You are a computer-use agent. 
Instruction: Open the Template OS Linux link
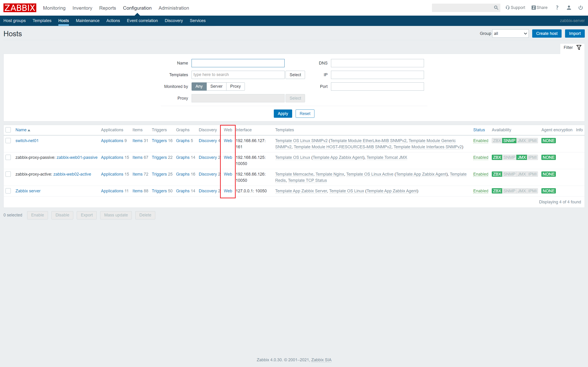coord(292,157)
